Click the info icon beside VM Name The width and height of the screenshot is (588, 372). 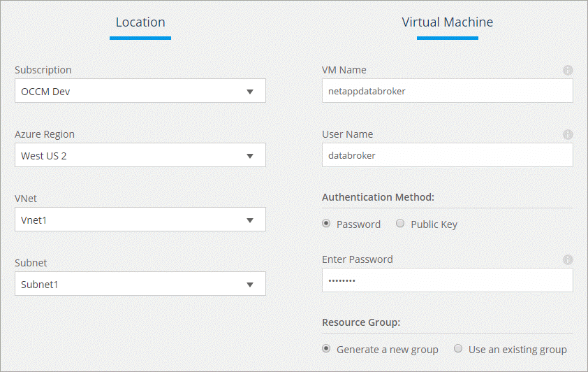tap(568, 71)
